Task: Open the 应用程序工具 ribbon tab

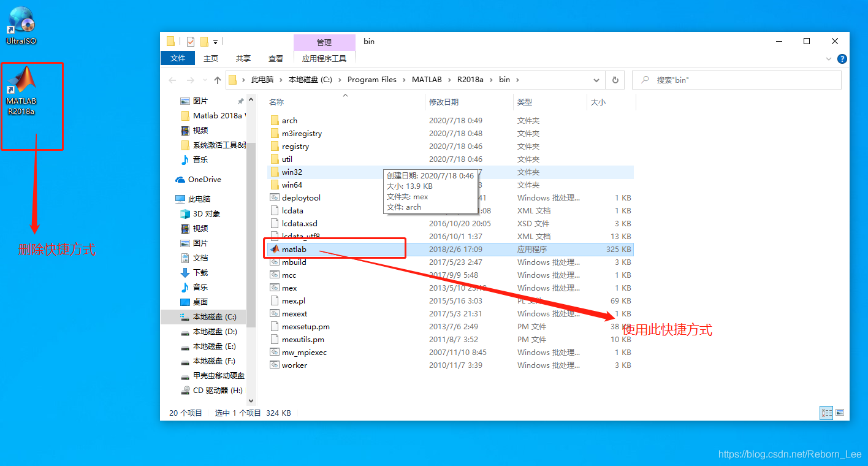Action: [x=324, y=58]
